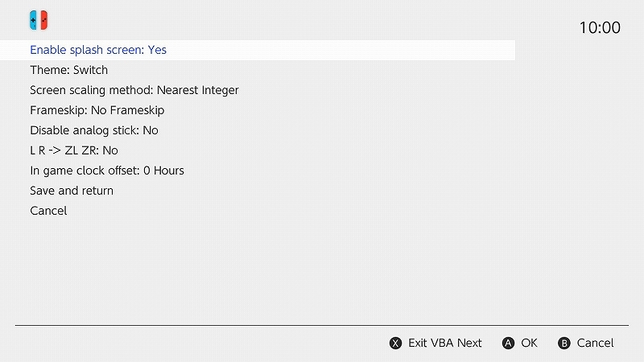This screenshot has width=644, height=362.
Task: Click the A button icon
Action: 508,343
